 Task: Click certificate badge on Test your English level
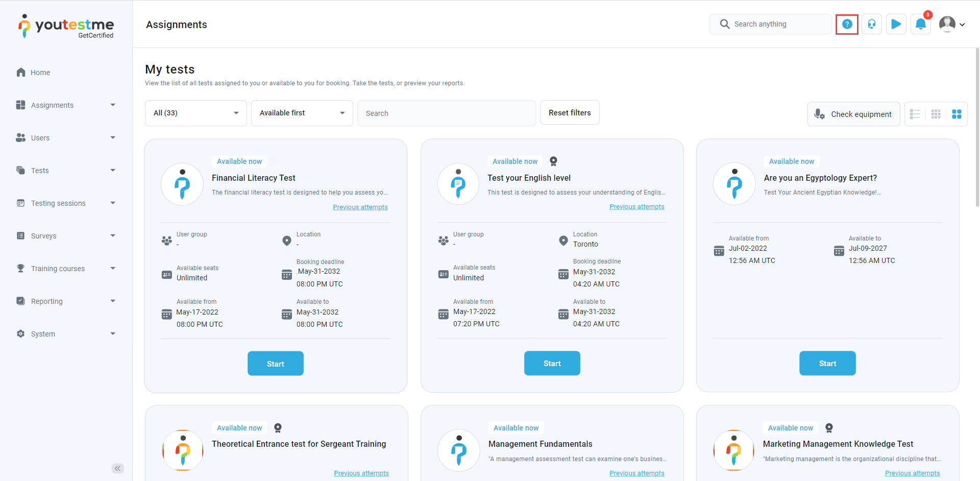(x=553, y=161)
